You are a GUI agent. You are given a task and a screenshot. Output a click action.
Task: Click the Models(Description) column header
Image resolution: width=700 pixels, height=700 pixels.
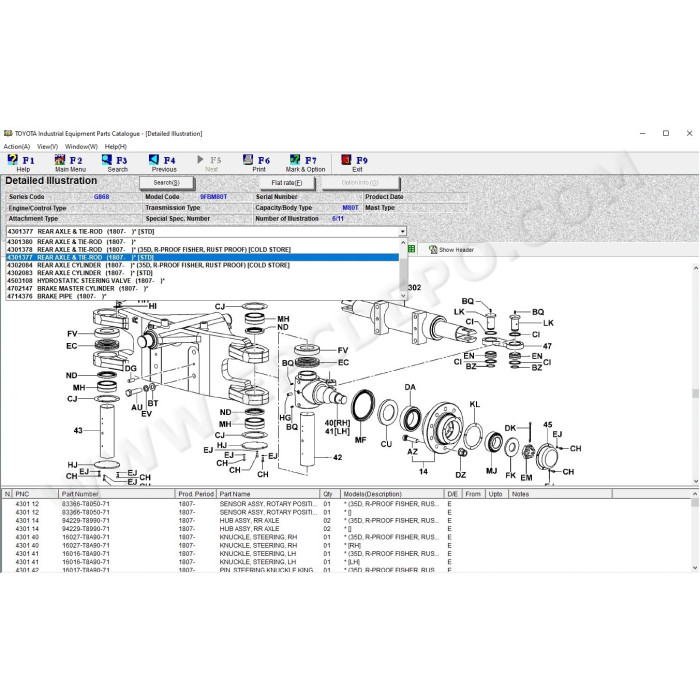click(392, 494)
